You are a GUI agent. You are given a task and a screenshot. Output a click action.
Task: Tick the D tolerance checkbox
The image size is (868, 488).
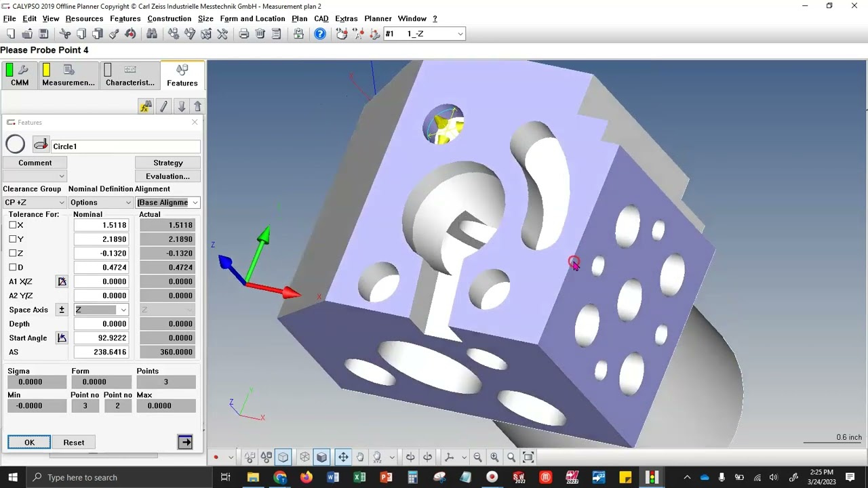click(13, 268)
